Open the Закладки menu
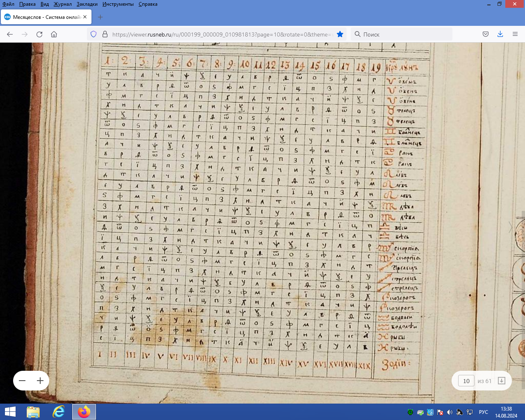This screenshot has width=525, height=420. tap(87, 4)
